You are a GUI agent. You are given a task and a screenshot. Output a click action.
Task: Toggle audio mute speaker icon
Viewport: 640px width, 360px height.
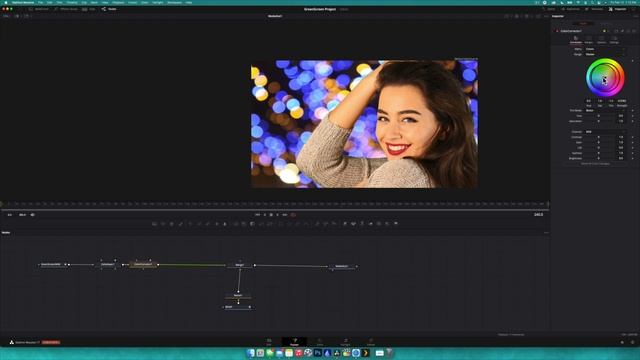[33, 215]
